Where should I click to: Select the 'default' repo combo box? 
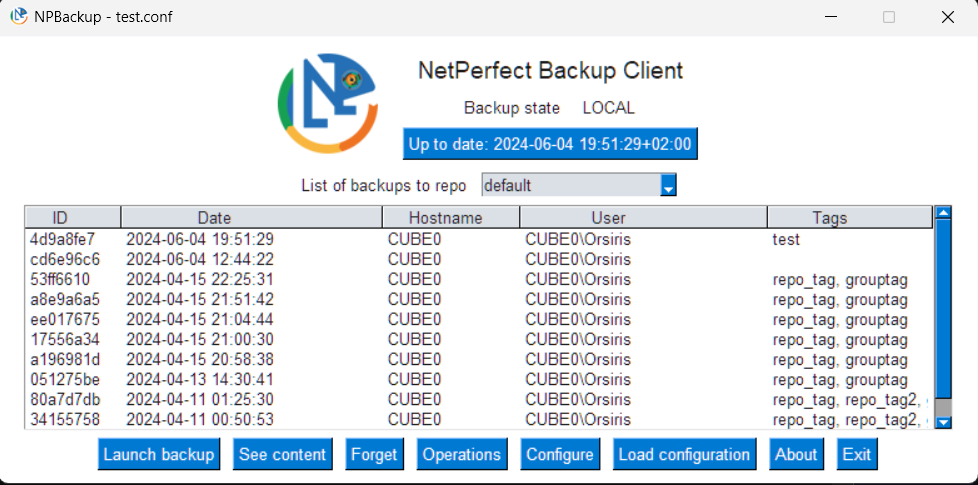[570, 185]
